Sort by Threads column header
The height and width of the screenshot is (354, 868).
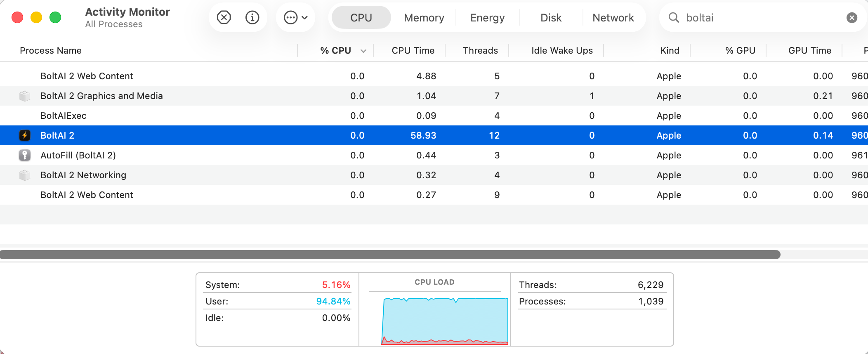coord(480,50)
